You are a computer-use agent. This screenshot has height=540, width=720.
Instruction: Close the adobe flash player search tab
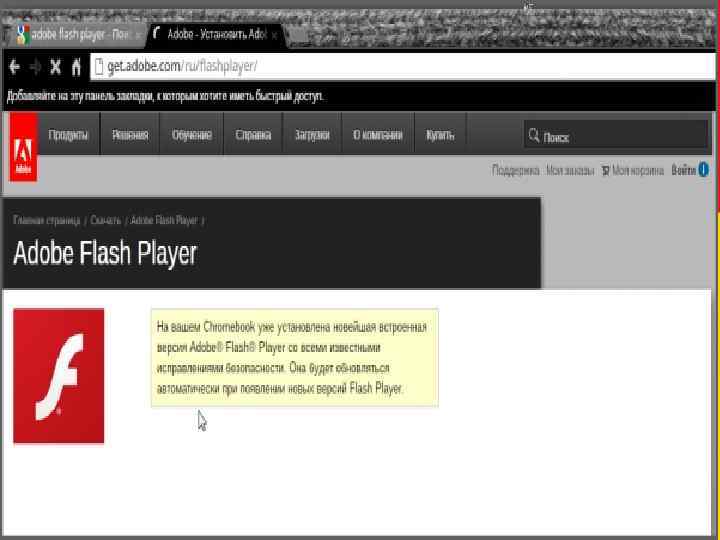(x=138, y=35)
